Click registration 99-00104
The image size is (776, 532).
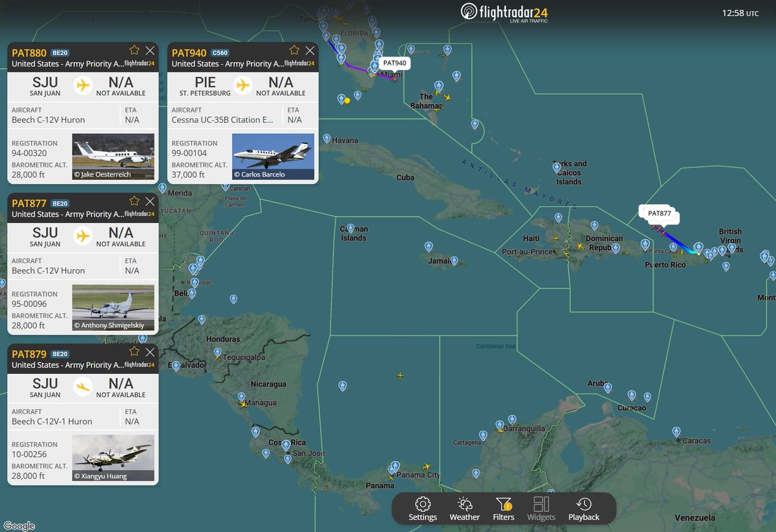pyautogui.click(x=189, y=154)
